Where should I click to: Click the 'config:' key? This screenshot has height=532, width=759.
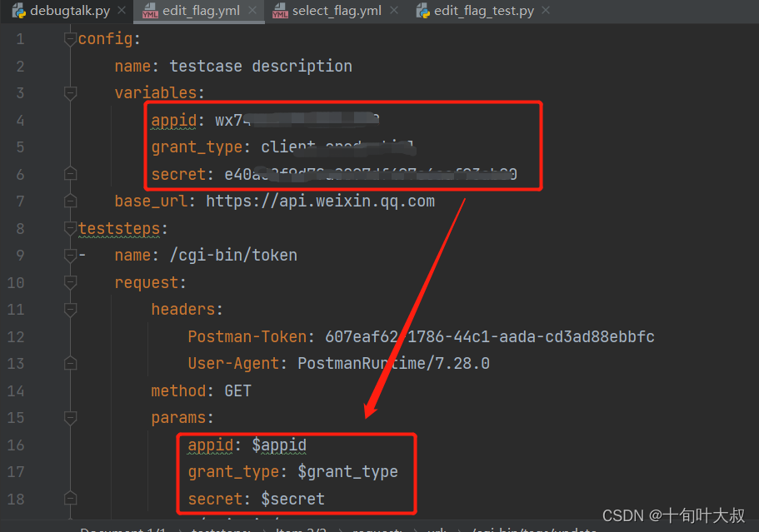109,38
